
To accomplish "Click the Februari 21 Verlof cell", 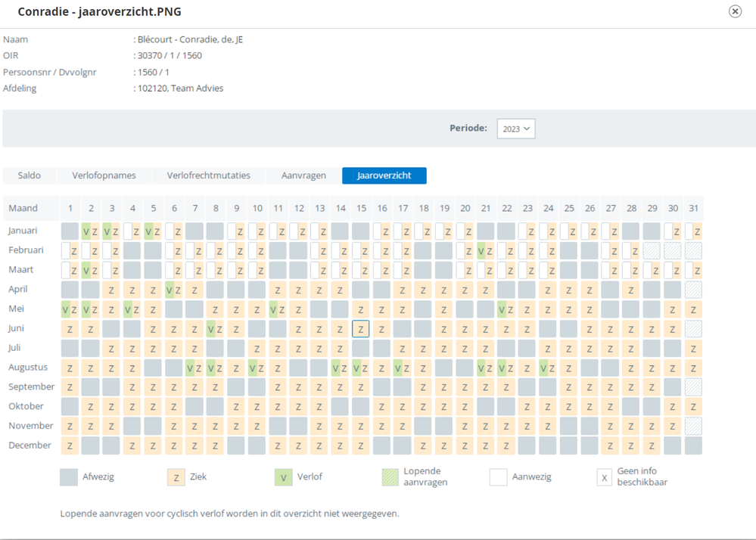I will pyautogui.click(x=486, y=251).
